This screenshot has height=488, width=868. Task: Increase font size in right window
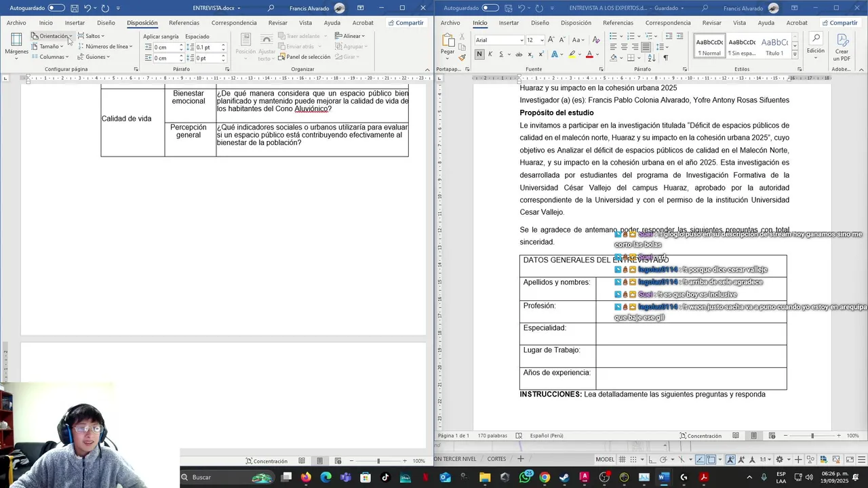click(x=551, y=40)
